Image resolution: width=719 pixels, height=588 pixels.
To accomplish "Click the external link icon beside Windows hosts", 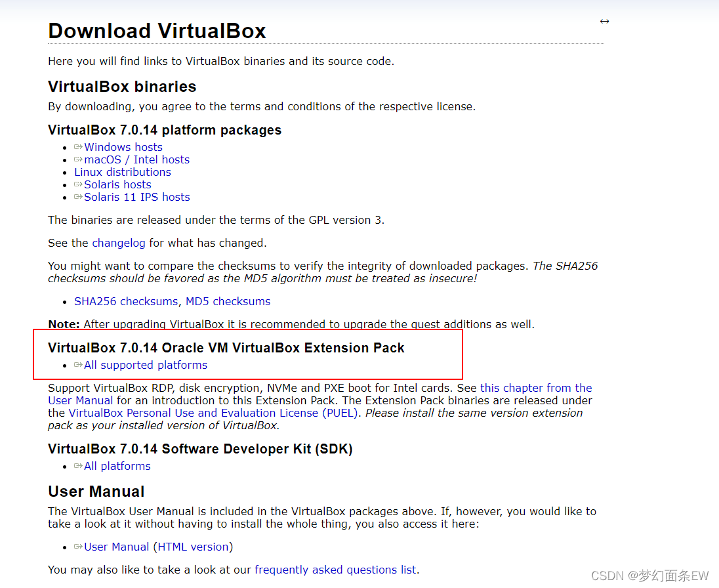I will click(x=79, y=147).
